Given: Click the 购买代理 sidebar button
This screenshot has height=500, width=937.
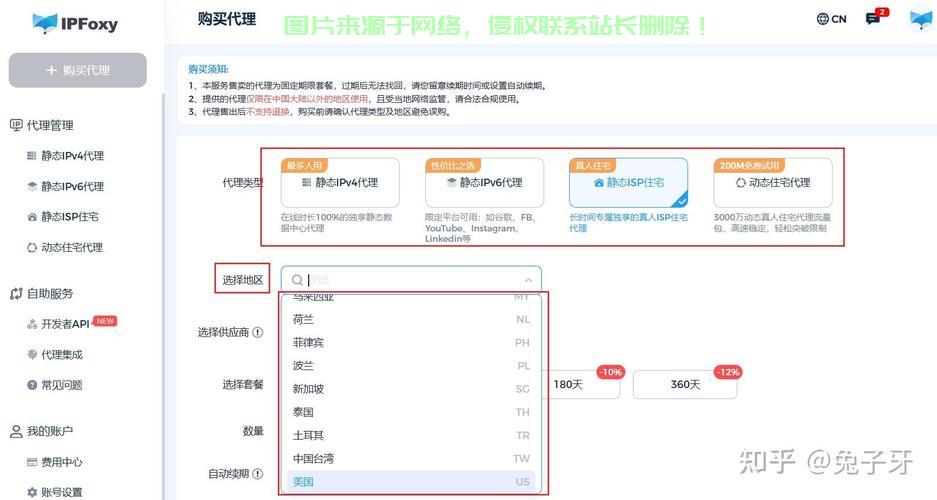Looking at the screenshot, I should pyautogui.click(x=78, y=71).
